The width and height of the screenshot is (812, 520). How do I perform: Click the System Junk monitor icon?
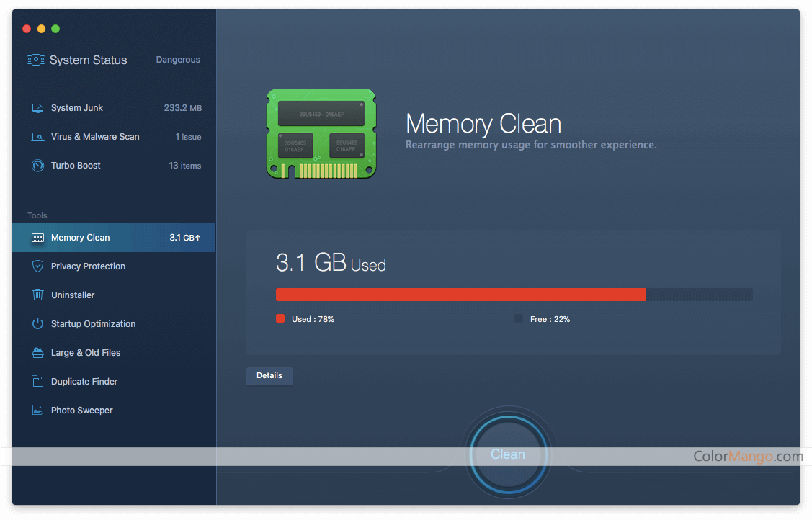(x=38, y=108)
